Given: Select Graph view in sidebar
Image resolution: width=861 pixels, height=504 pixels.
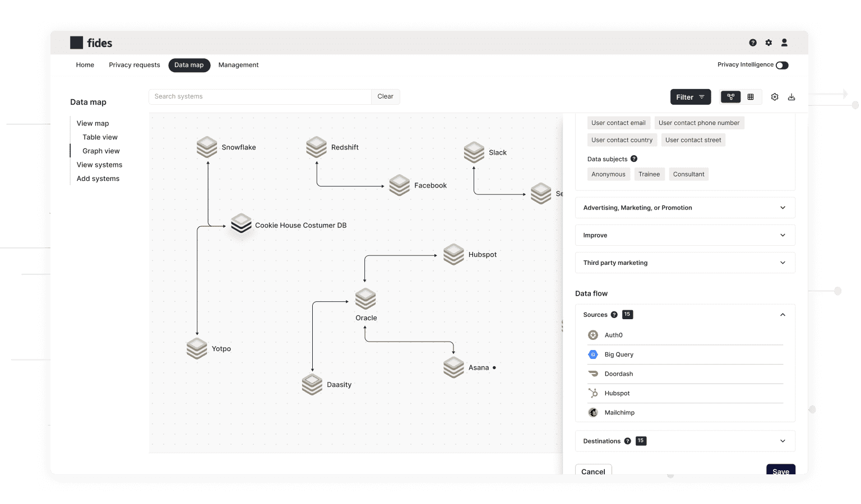Looking at the screenshot, I should click(101, 151).
